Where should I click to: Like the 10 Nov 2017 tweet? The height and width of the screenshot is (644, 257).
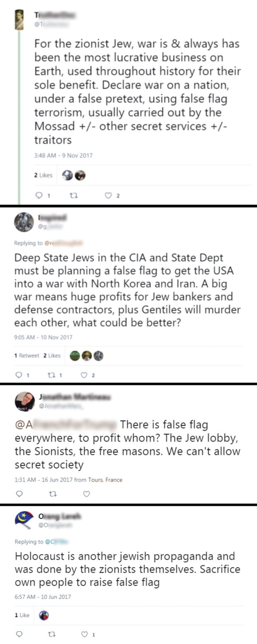pos(84,375)
